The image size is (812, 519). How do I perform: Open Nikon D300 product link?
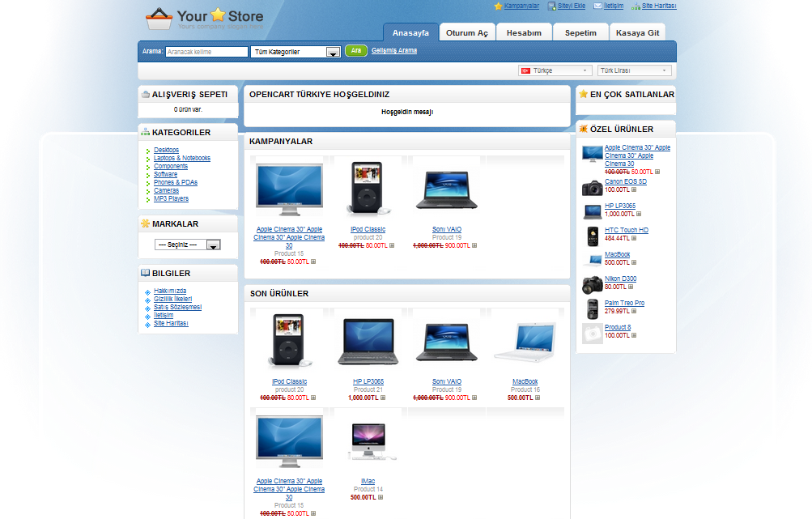click(x=620, y=279)
